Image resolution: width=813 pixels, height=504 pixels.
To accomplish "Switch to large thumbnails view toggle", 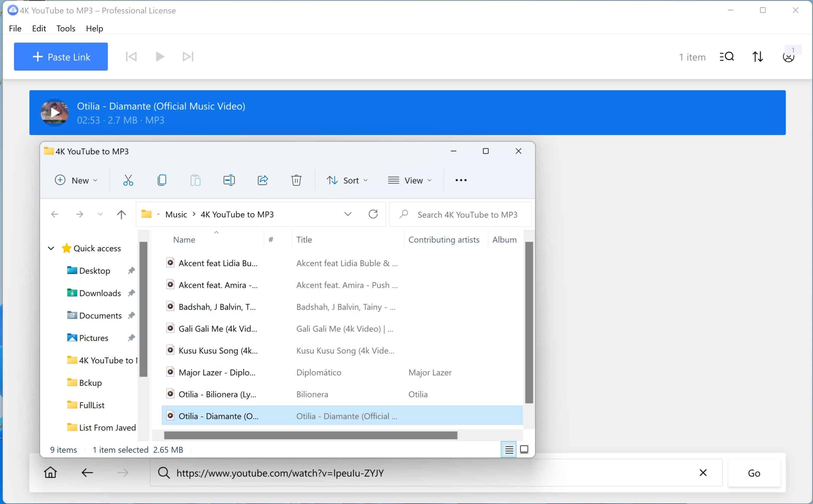I will pyautogui.click(x=524, y=450).
